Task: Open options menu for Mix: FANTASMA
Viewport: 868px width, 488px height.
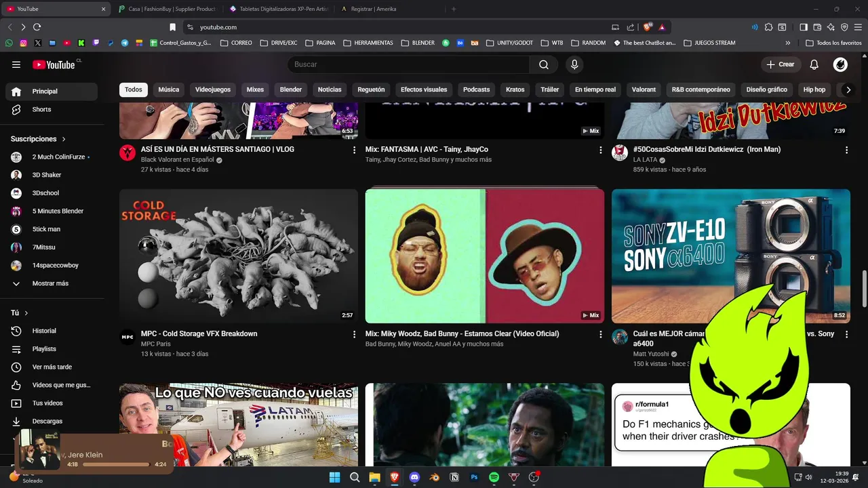Action: pyautogui.click(x=600, y=150)
